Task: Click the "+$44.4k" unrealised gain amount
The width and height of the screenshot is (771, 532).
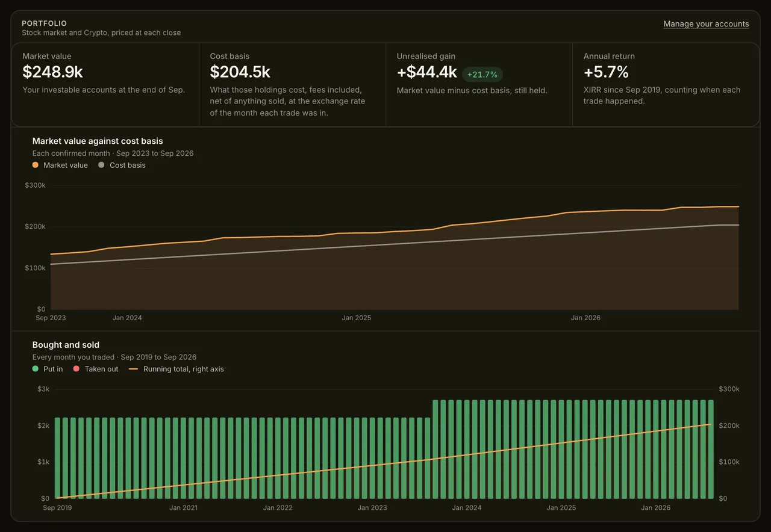Action: coord(427,72)
